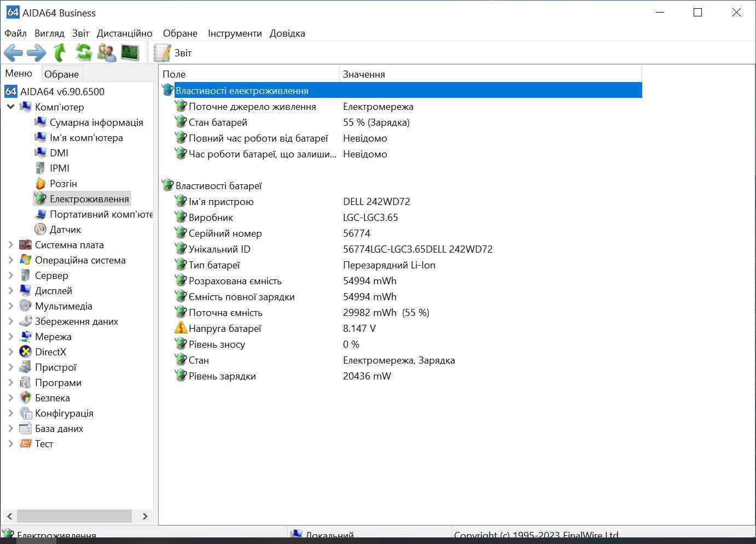Click the DirectX icon in tree
Screen dimensions: 756x544
point(25,352)
